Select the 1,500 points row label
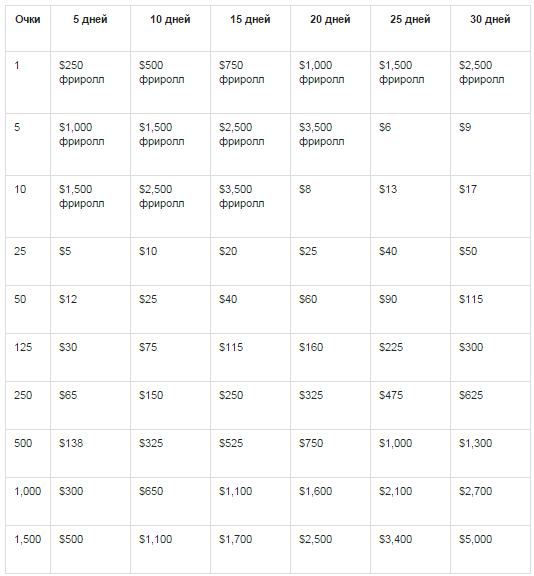 pyautogui.click(x=28, y=549)
